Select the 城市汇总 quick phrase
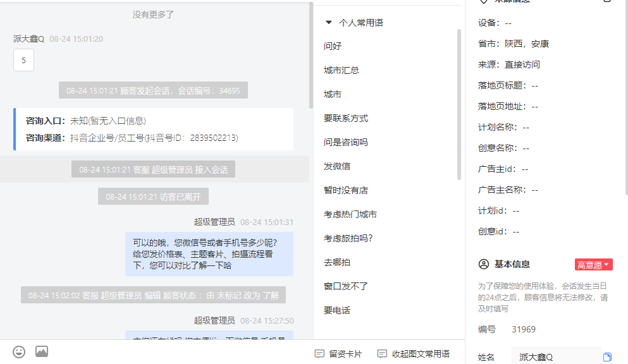This screenshot has height=364, width=628. (x=342, y=70)
